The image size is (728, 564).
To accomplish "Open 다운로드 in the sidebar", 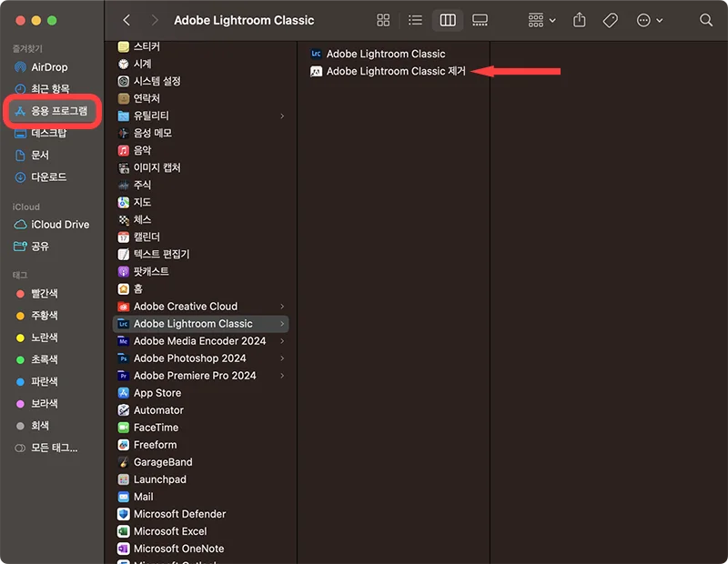I will click(40, 176).
